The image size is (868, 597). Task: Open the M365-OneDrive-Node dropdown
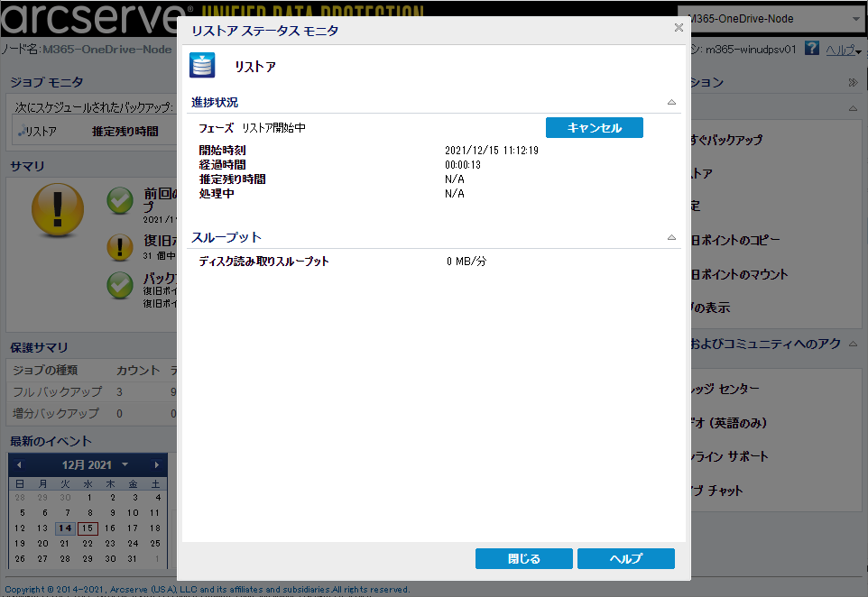point(772,19)
